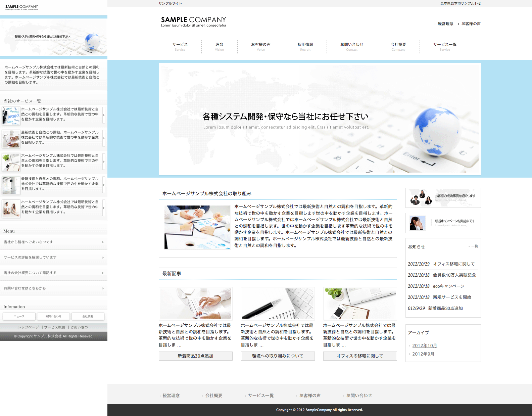Open the オフィス移転に関して news entry
This screenshot has width=532, height=416.
(x=453, y=264)
